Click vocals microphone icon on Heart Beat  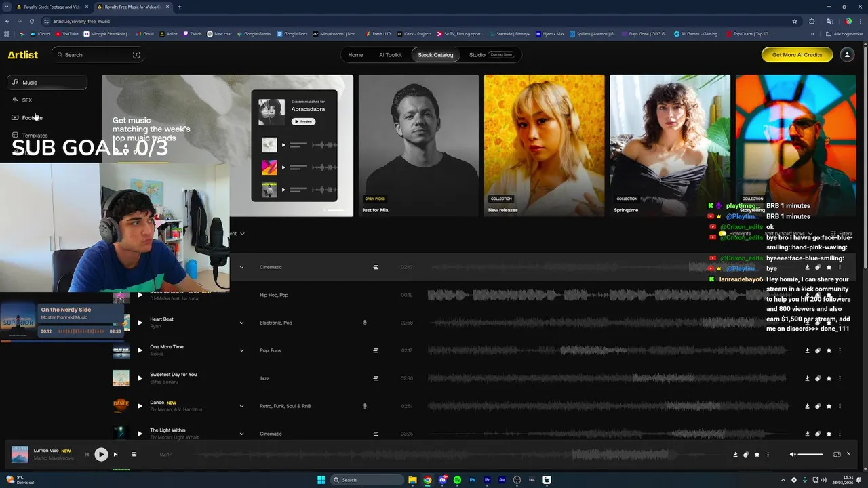pyautogui.click(x=365, y=323)
